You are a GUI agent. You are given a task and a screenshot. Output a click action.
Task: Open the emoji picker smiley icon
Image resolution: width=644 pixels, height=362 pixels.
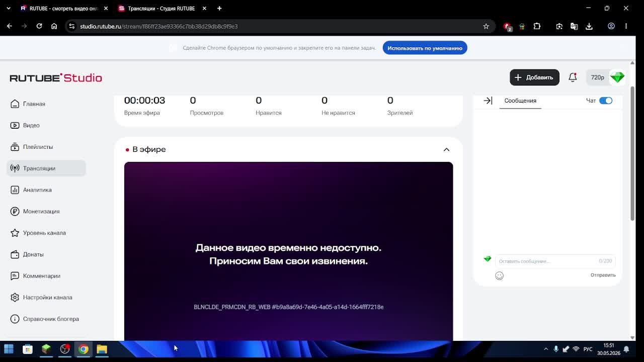pyautogui.click(x=499, y=276)
